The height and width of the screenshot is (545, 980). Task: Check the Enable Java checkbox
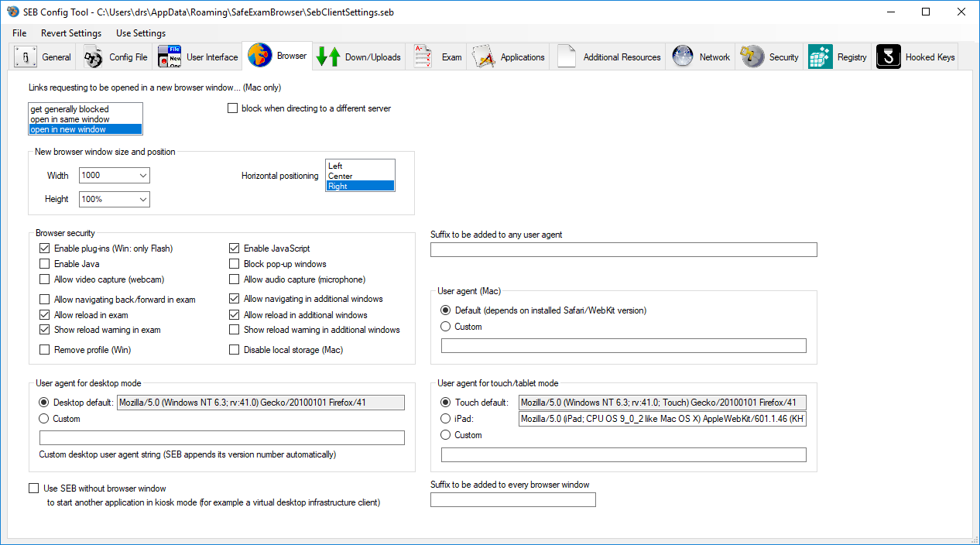click(x=44, y=264)
